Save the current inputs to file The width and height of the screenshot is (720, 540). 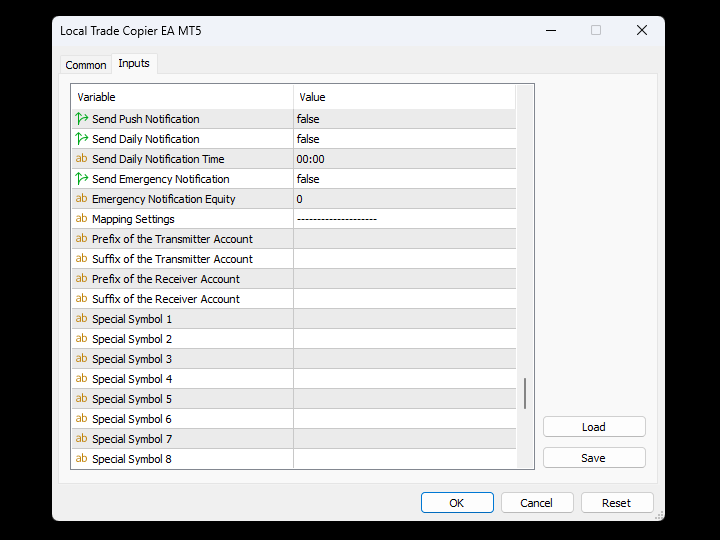tap(594, 458)
